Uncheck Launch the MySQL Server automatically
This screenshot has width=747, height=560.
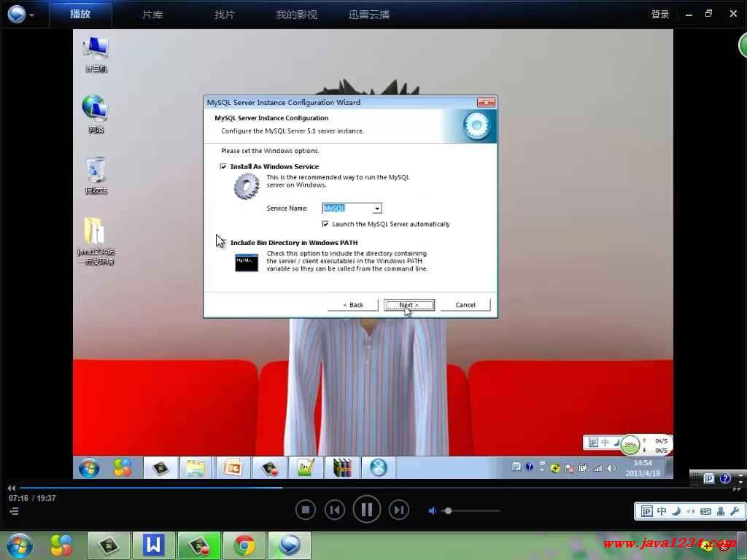(x=325, y=224)
